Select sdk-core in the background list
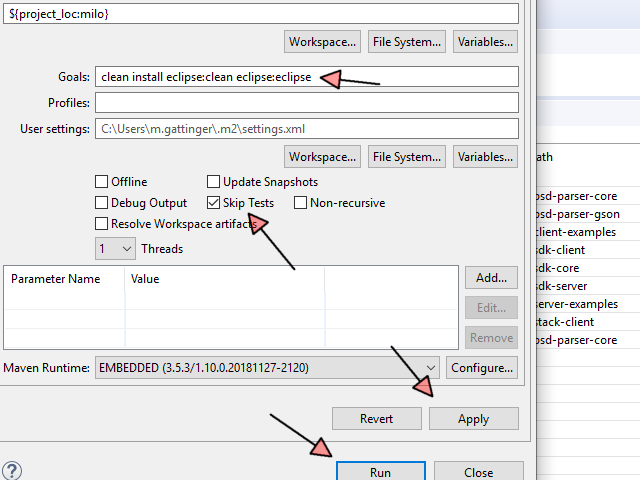This screenshot has height=480, width=640. pyautogui.click(x=588, y=268)
